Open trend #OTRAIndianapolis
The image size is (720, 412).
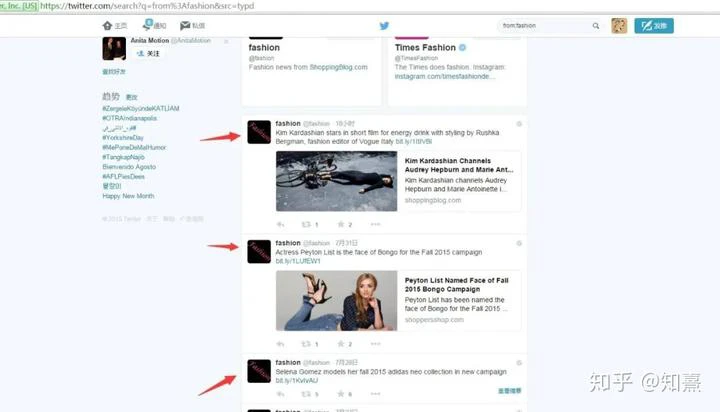pyautogui.click(x=129, y=118)
